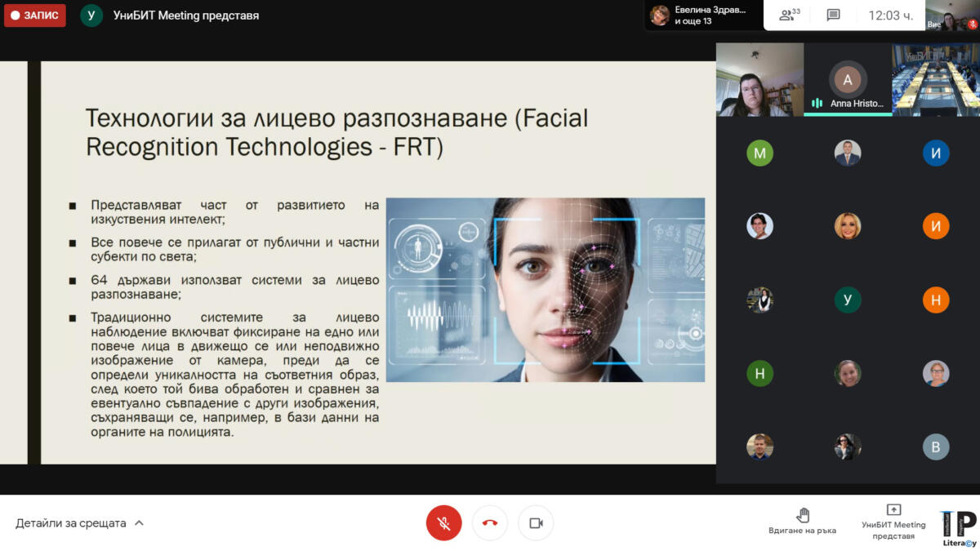The image size is (980, 551).
Task: Click the bullet about 64 държави
Action: (235, 287)
